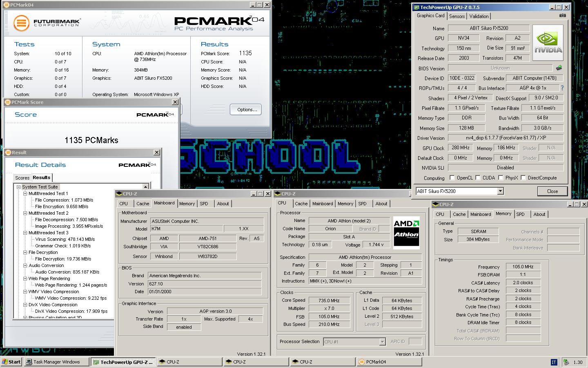588x368 pixels.
Task: Click the IT language indicator in tray
Action: (x=554, y=362)
